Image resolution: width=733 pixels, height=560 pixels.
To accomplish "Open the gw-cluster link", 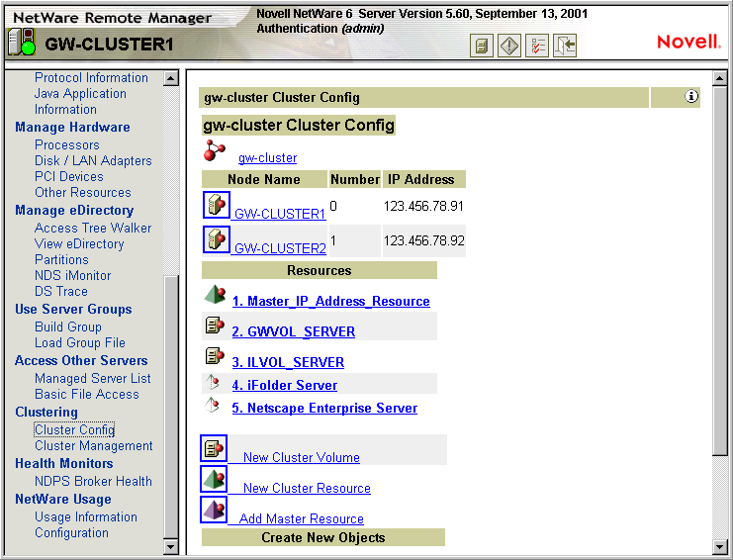I will point(267,158).
